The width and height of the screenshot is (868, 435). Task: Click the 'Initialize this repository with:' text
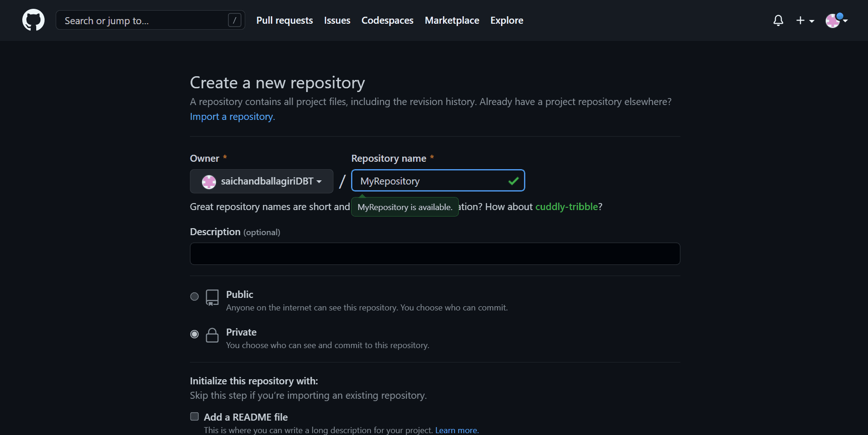[254, 381]
